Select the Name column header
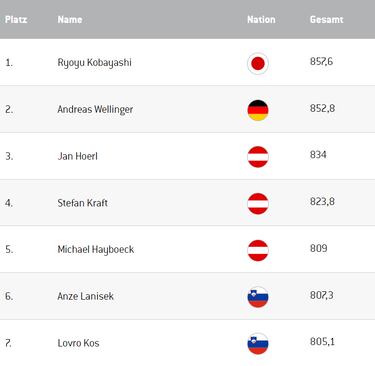Screen dimensions: 375x366 (70, 20)
